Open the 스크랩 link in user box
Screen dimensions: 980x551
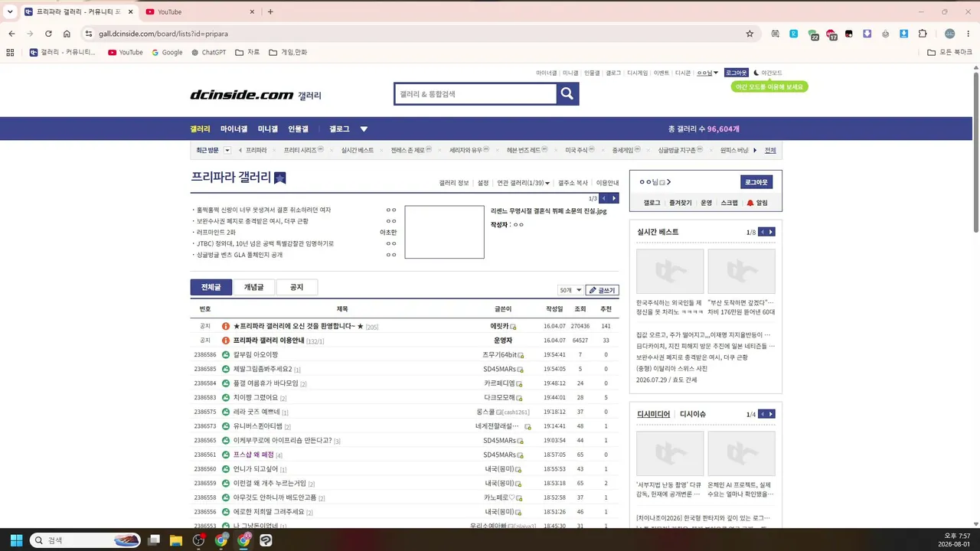(729, 203)
